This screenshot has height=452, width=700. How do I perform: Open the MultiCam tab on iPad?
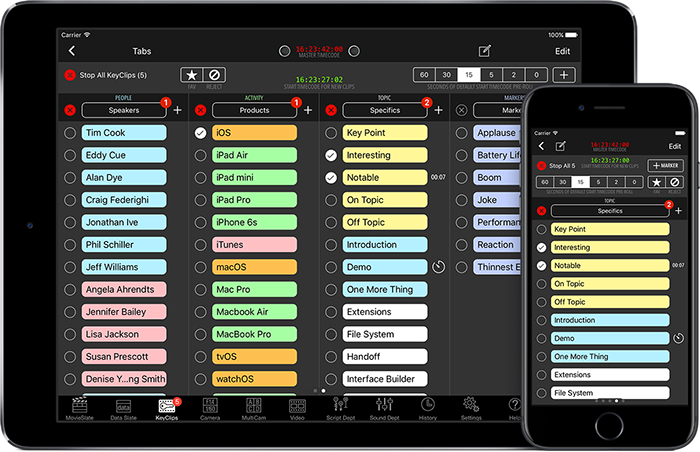click(x=254, y=408)
